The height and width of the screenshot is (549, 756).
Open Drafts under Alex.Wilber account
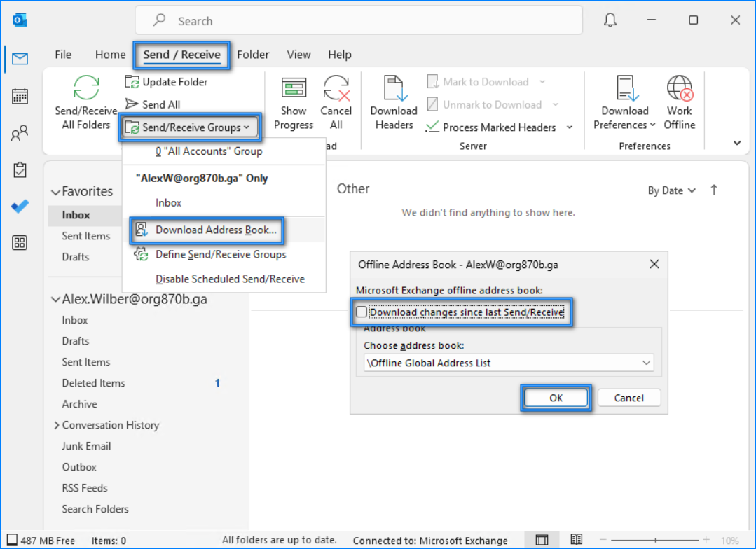pyautogui.click(x=76, y=341)
